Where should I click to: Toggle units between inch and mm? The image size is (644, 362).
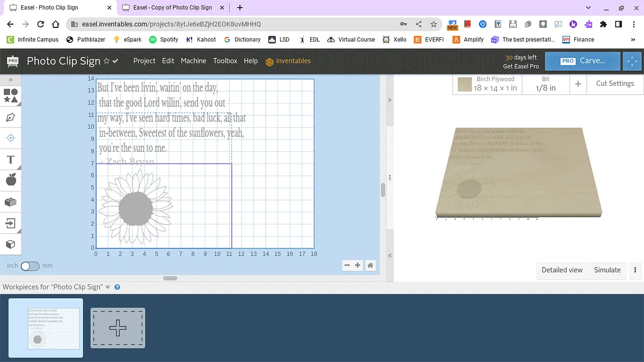(x=30, y=266)
